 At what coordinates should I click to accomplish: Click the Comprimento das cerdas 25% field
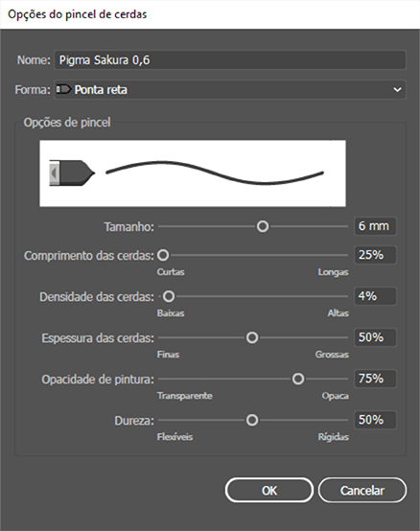click(375, 255)
